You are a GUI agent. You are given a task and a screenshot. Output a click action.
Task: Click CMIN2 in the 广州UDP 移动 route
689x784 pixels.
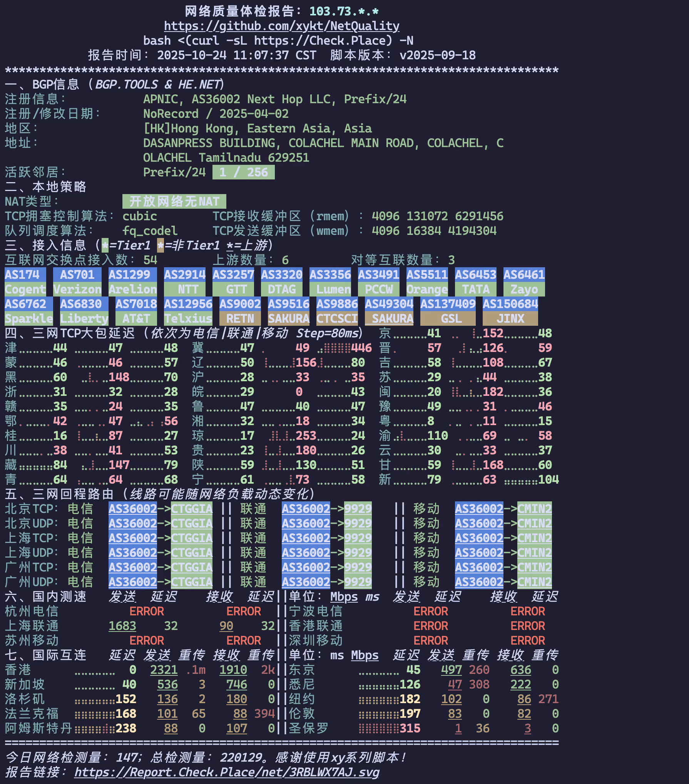pyautogui.click(x=534, y=582)
